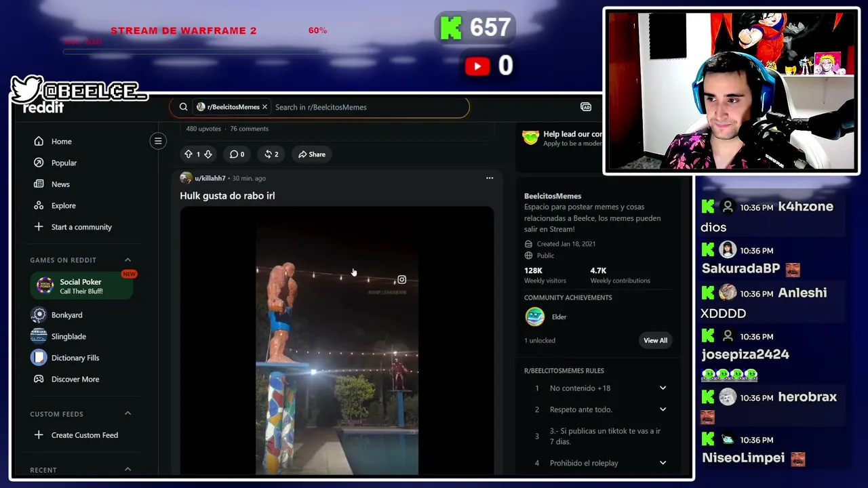Click View All community achievements
This screenshot has height=488, width=868.
click(x=655, y=340)
